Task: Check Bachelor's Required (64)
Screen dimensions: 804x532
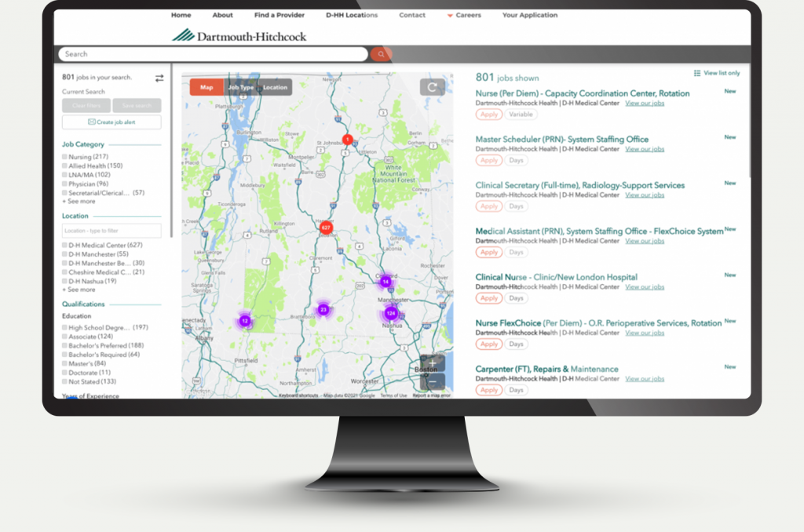Action: point(64,355)
